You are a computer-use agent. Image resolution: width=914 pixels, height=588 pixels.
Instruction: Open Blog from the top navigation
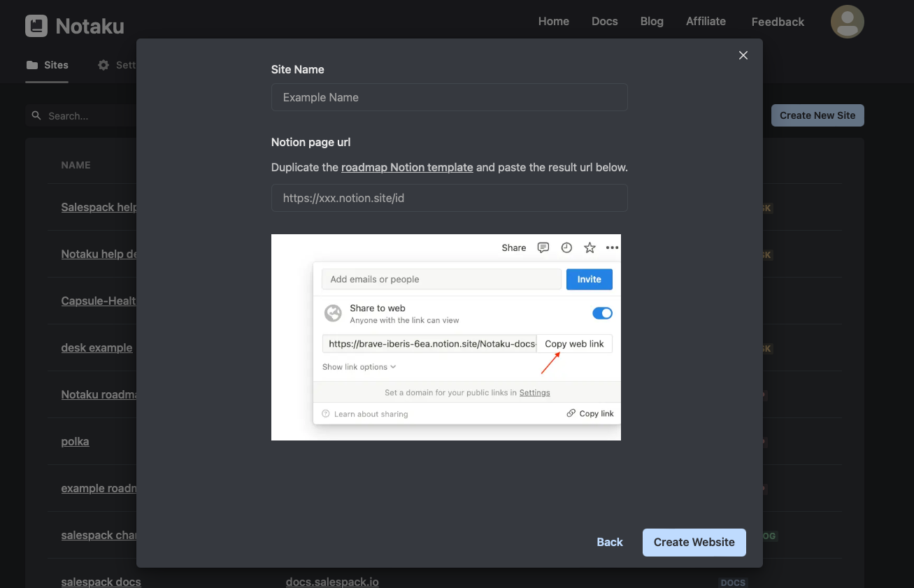(x=652, y=22)
